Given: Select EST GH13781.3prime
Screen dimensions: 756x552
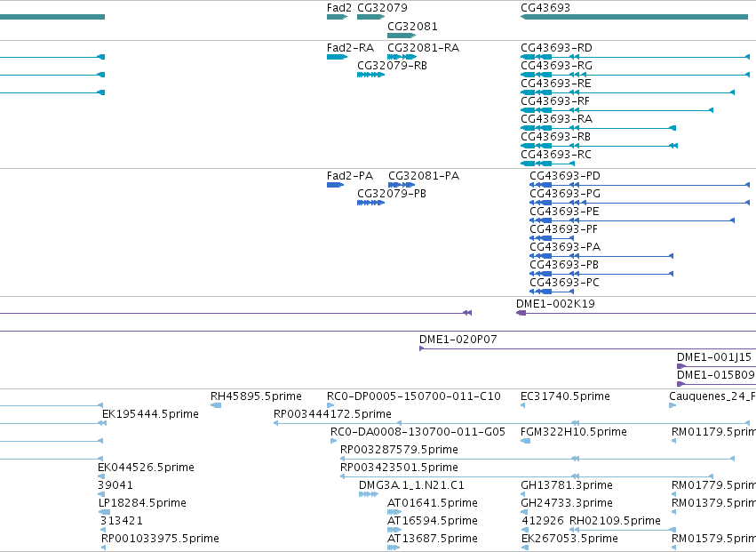Looking at the screenshot, I should pyautogui.click(x=567, y=486).
